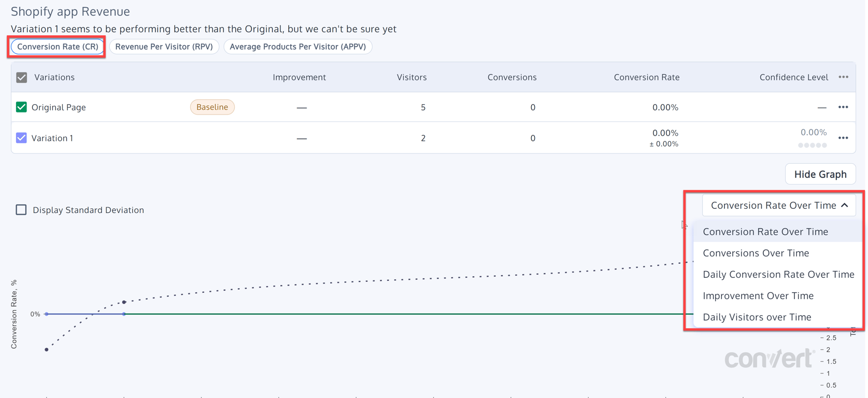Click the Convert logo watermark
Image resolution: width=868 pixels, height=398 pixels.
click(769, 358)
